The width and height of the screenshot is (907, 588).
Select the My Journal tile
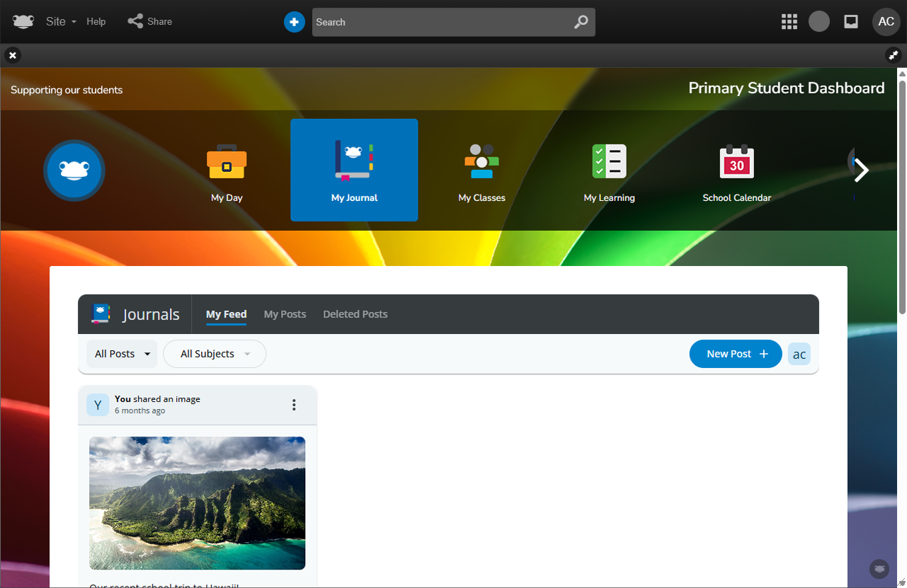pyautogui.click(x=354, y=170)
